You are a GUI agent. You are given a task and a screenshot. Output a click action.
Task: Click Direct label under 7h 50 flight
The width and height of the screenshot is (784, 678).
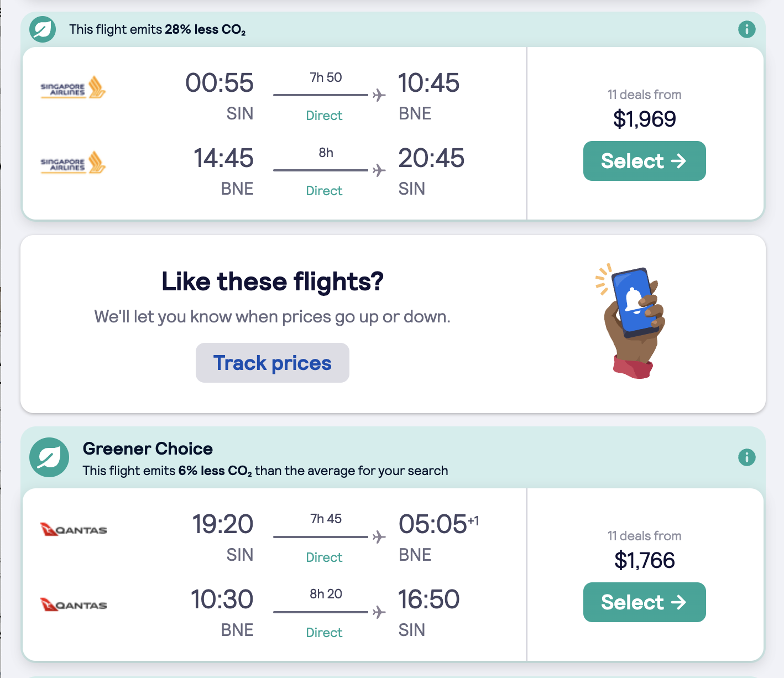tap(324, 116)
